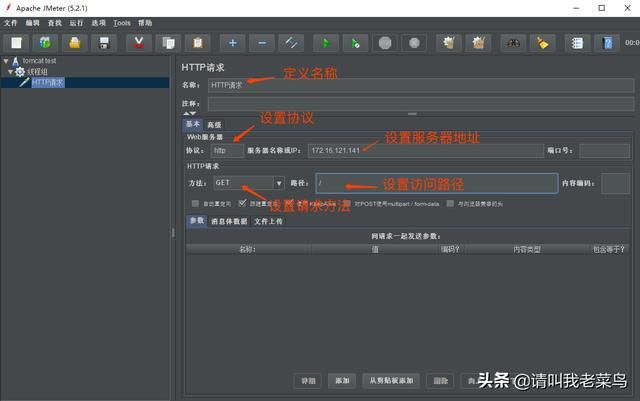Open the 方法 GET dropdown arrow
This screenshot has width=640, height=401.
279,183
